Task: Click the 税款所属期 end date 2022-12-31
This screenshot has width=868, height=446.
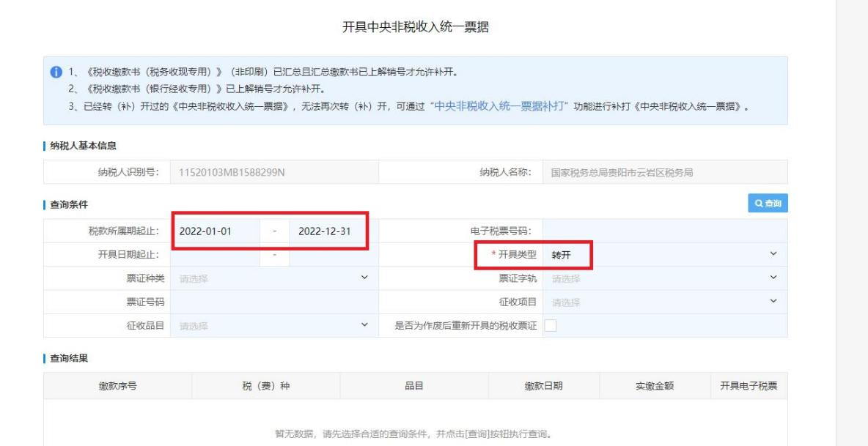Action: pos(324,231)
